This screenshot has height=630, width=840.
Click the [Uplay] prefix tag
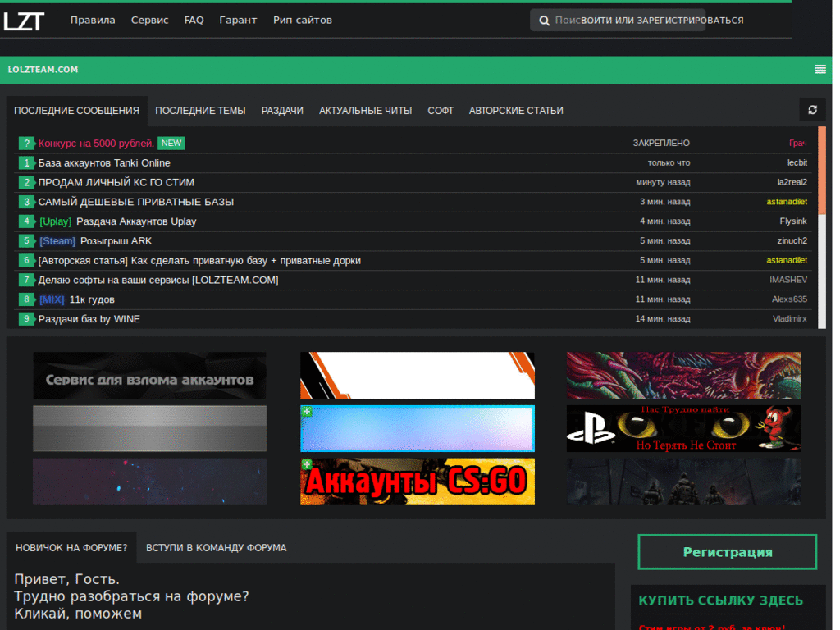(x=55, y=221)
